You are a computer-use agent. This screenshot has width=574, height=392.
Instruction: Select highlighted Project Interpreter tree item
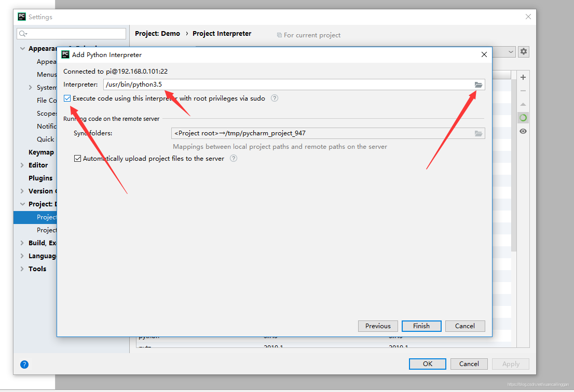[35, 217]
